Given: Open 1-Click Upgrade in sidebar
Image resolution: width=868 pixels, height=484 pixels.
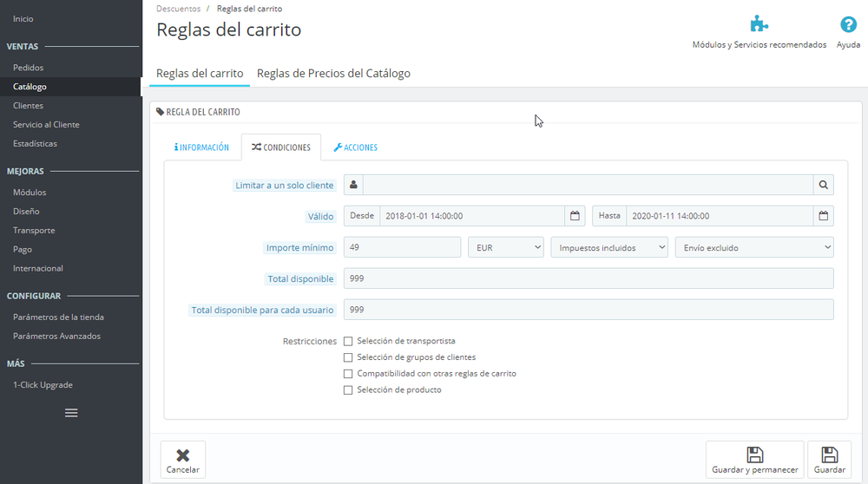Looking at the screenshot, I should tap(43, 385).
